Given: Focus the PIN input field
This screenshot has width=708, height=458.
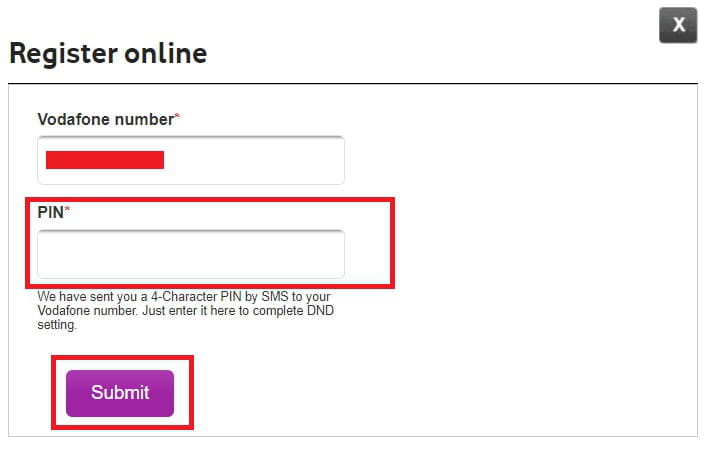Looking at the screenshot, I should click(x=191, y=254).
